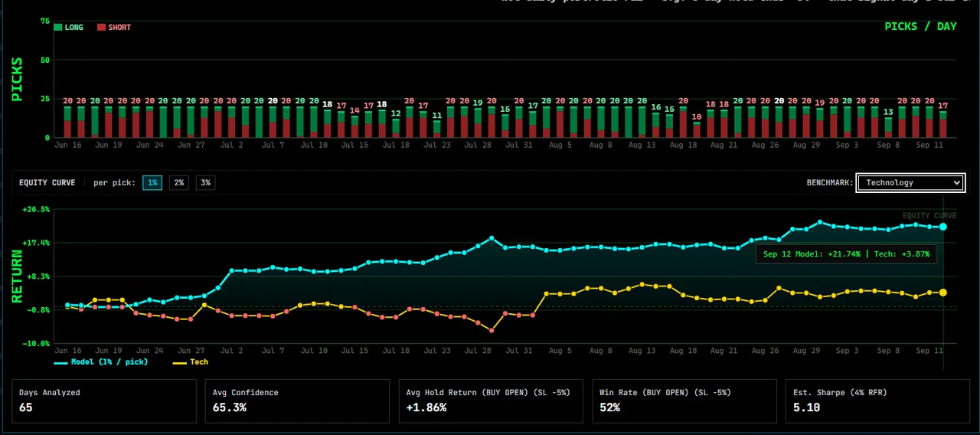Click the vertical RETURN axis title
The image size is (980, 435).
[17, 276]
